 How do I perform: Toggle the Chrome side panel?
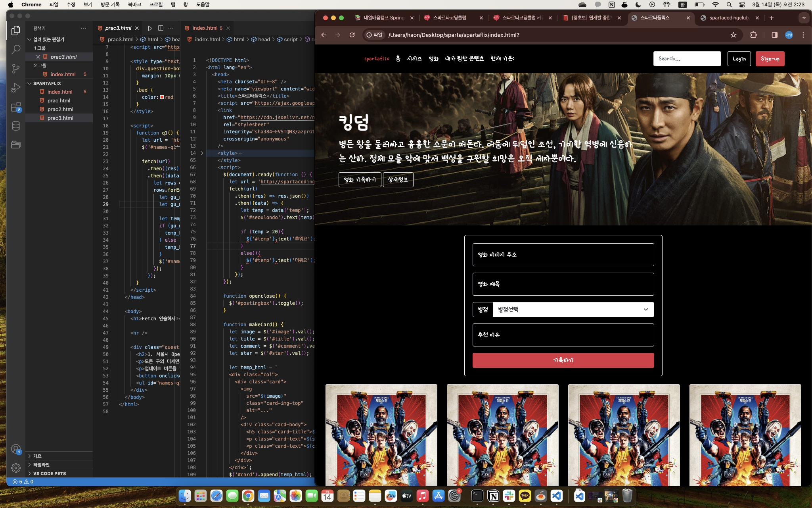click(x=774, y=35)
